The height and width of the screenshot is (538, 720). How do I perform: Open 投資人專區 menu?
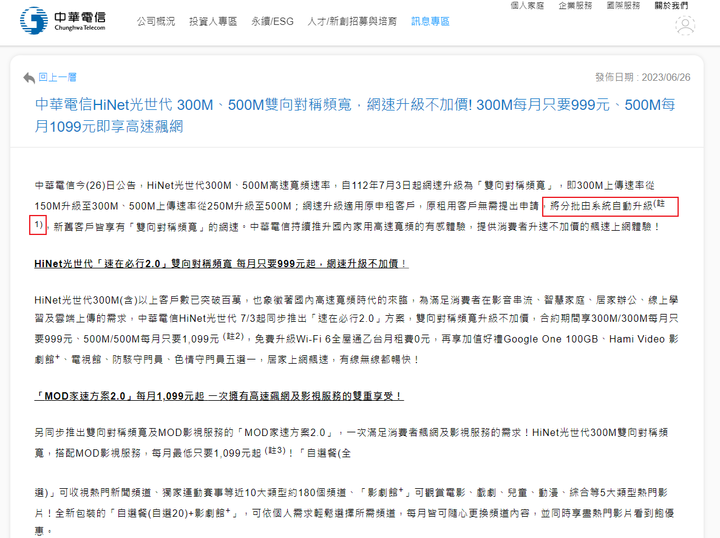coord(213,22)
